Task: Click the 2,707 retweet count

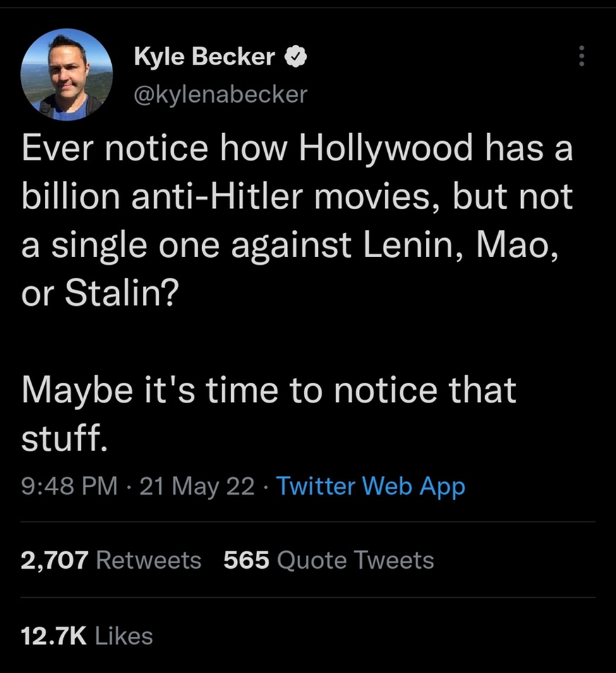Action: pyautogui.click(x=54, y=560)
